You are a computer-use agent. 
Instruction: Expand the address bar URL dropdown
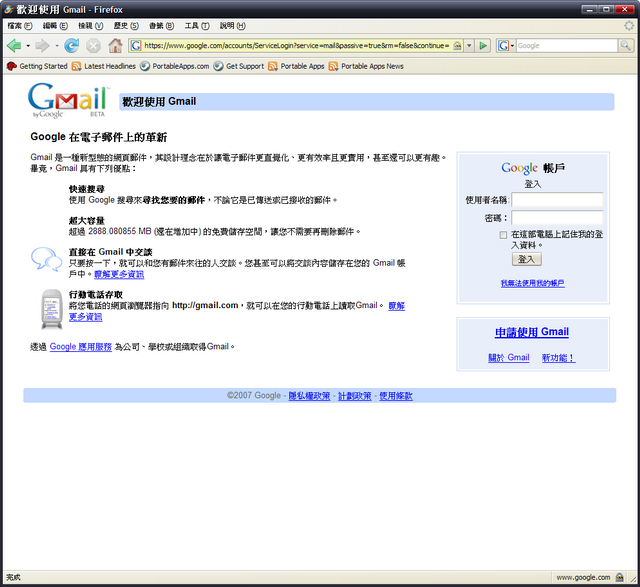pyautogui.click(x=469, y=45)
